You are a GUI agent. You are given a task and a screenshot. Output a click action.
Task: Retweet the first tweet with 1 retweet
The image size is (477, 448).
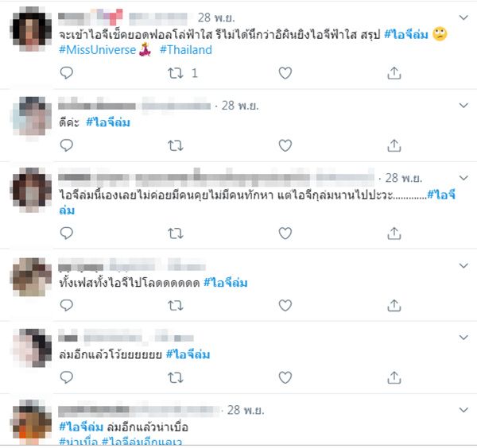[x=176, y=73]
